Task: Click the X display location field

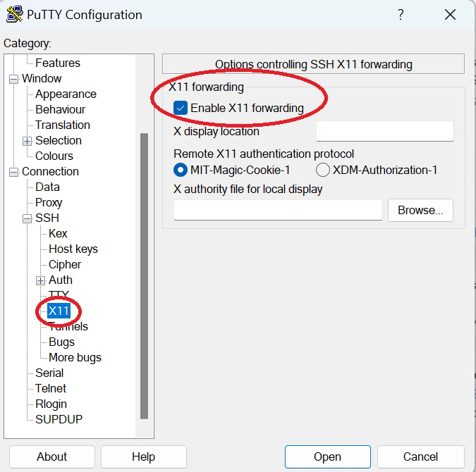Action: click(385, 131)
